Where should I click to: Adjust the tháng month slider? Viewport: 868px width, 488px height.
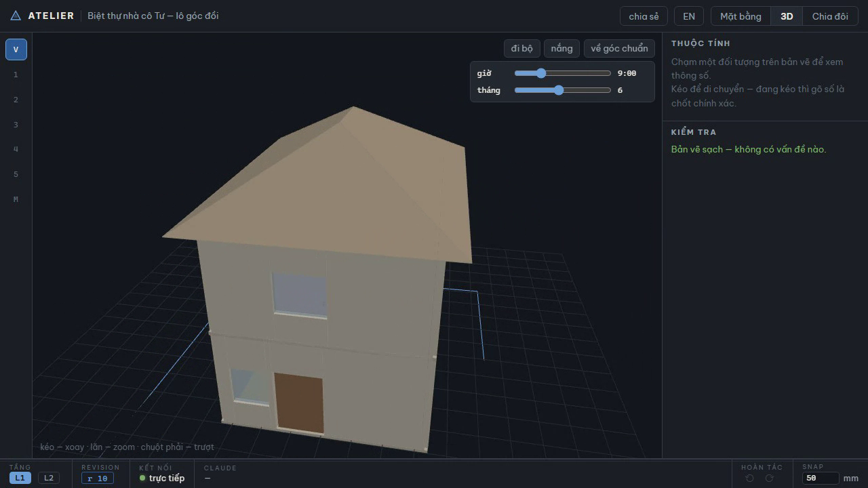click(x=562, y=90)
